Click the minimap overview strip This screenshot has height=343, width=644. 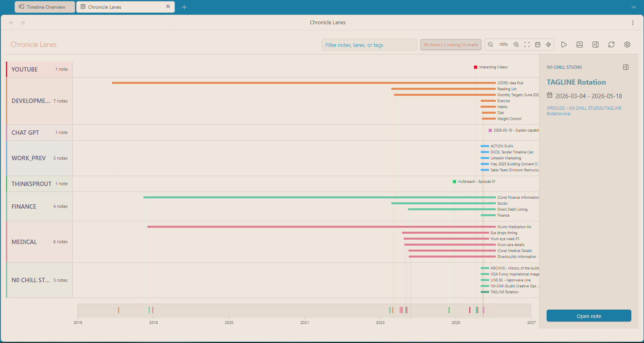pos(304,310)
